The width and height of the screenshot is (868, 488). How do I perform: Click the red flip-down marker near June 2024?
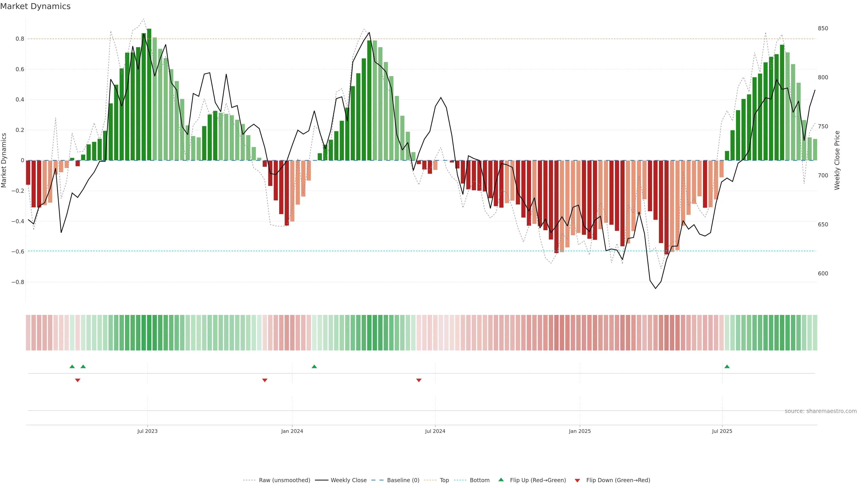click(x=418, y=380)
